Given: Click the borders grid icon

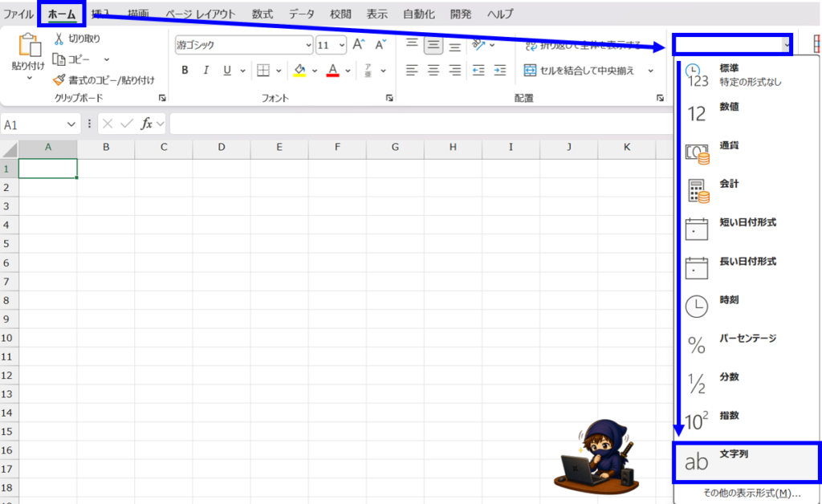Looking at the screenshot, I should [x=263, y=70].
